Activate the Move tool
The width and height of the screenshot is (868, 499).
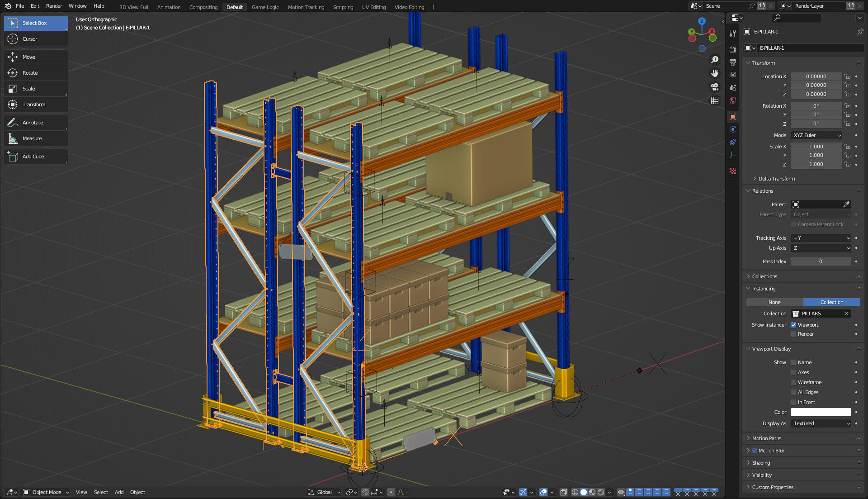pos(36,57)
